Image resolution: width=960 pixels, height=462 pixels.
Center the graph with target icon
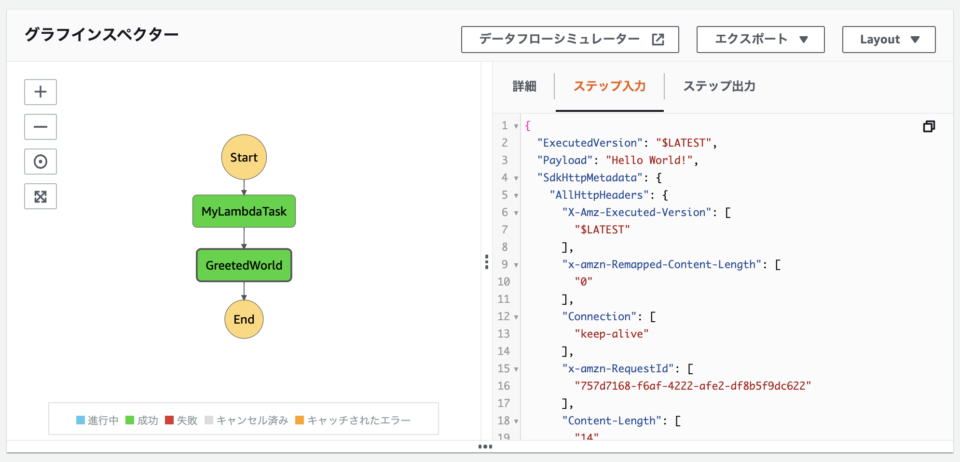40,162
